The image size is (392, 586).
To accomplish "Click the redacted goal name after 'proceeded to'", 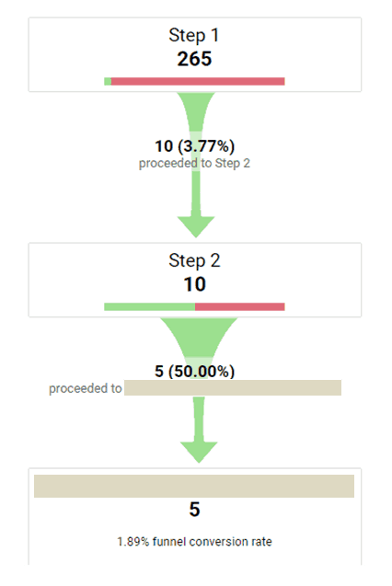I will point(233,388).
